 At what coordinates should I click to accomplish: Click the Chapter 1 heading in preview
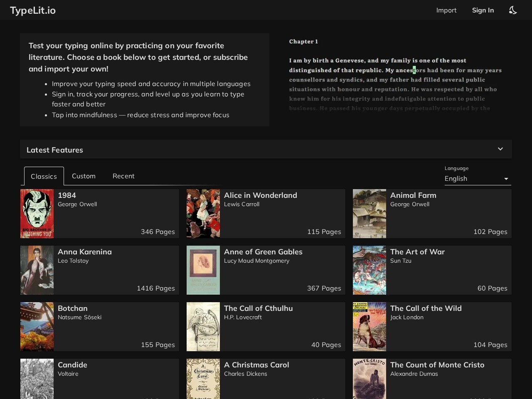pyautogui.click(x=303, y=42)
